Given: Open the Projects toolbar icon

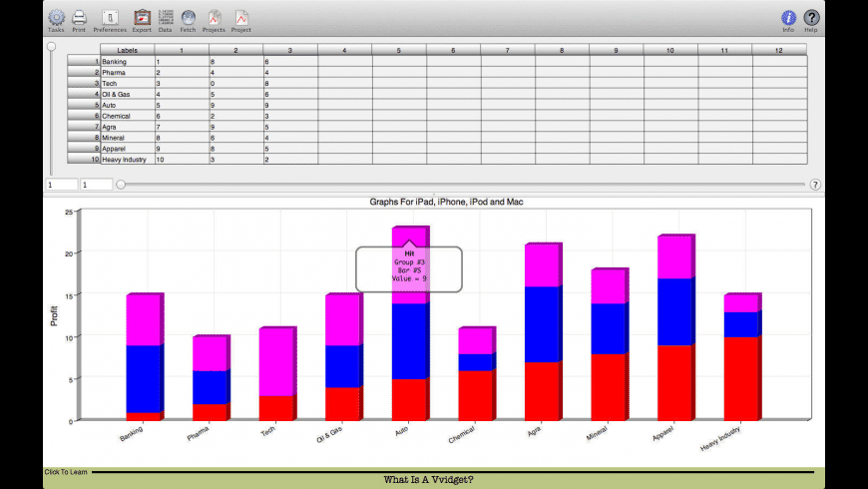Looking at the screenshot, I should 214,18.
